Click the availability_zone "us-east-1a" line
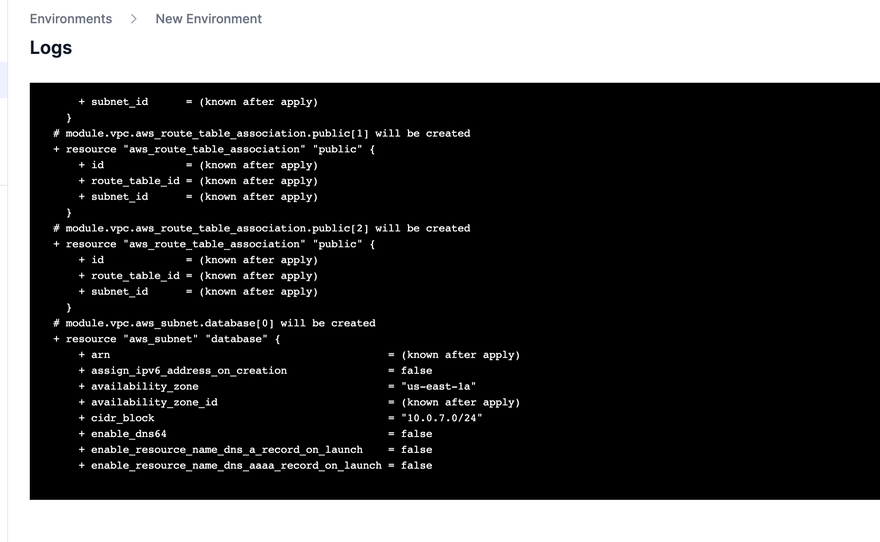The width and height of the screenshot is (880, 542). pos(277,386)
